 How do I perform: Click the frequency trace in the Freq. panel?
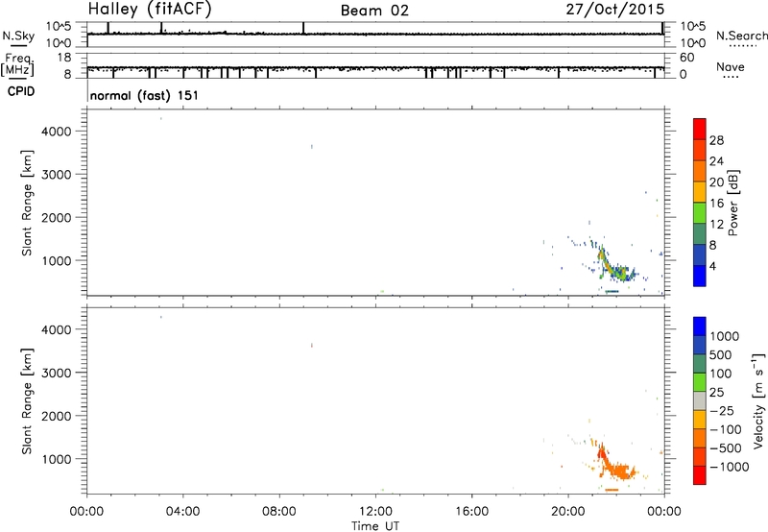tap(375, 67)
